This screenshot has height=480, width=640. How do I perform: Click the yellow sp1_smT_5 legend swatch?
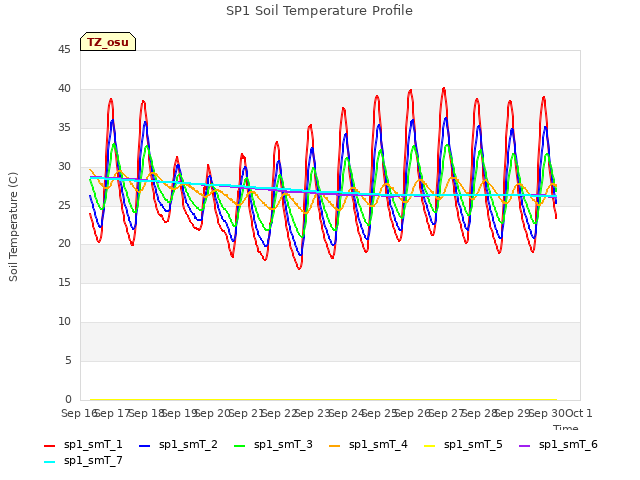tap(429, 446)
